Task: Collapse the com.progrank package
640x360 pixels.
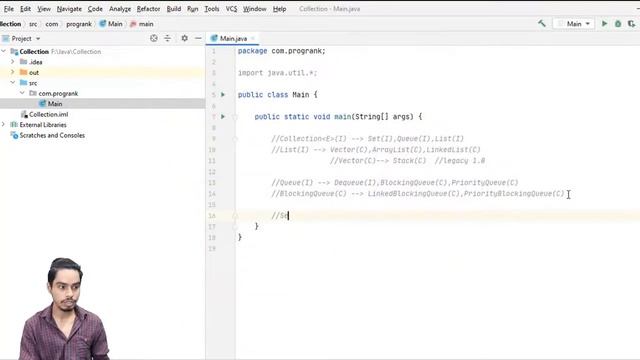Action: click(x=22, y=93)
